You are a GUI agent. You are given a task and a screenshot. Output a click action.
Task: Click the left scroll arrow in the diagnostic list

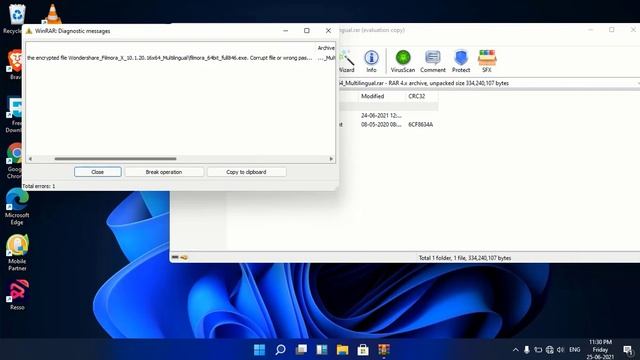point(30,159)
